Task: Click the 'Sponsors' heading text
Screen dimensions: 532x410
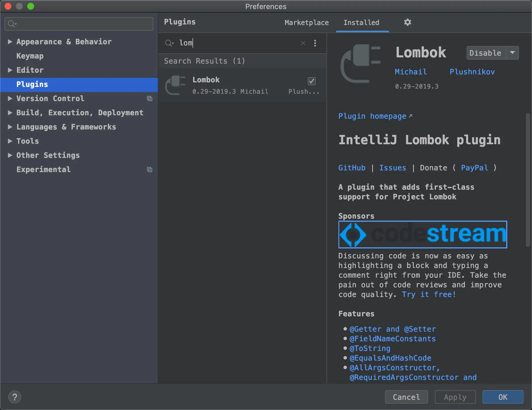Action: click(x=356, y=216)
